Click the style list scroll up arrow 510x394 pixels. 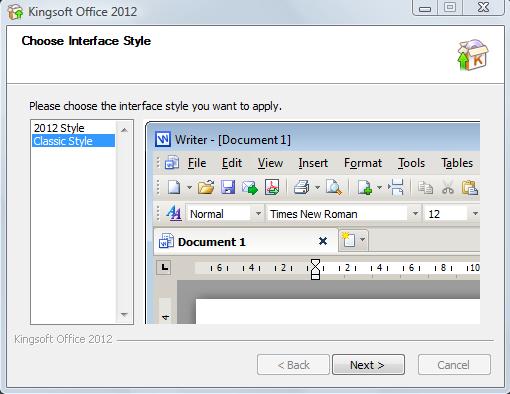(x=124, y=130)
